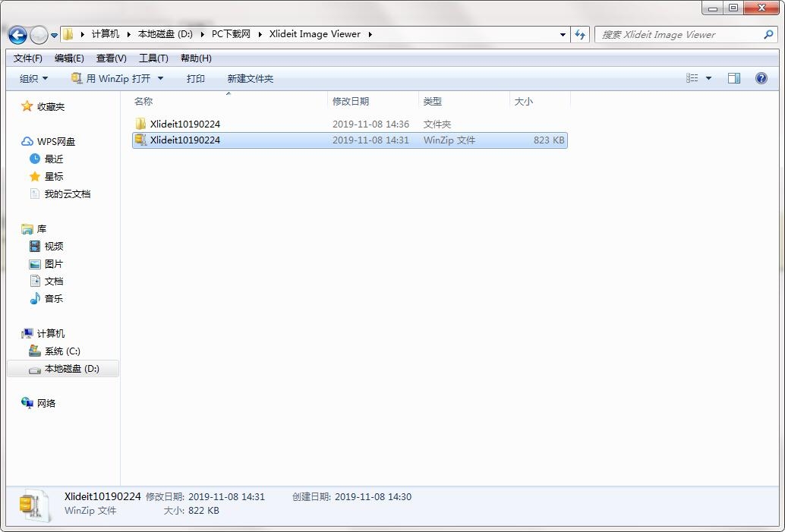Screen dimensions: 785x532
Task: Focus the search Xlideit Image Viewer field
Action: coord(679,35)
